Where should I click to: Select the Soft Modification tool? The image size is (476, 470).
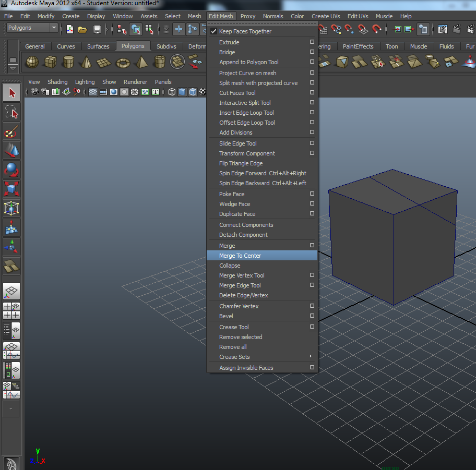[x=11, y=227]
